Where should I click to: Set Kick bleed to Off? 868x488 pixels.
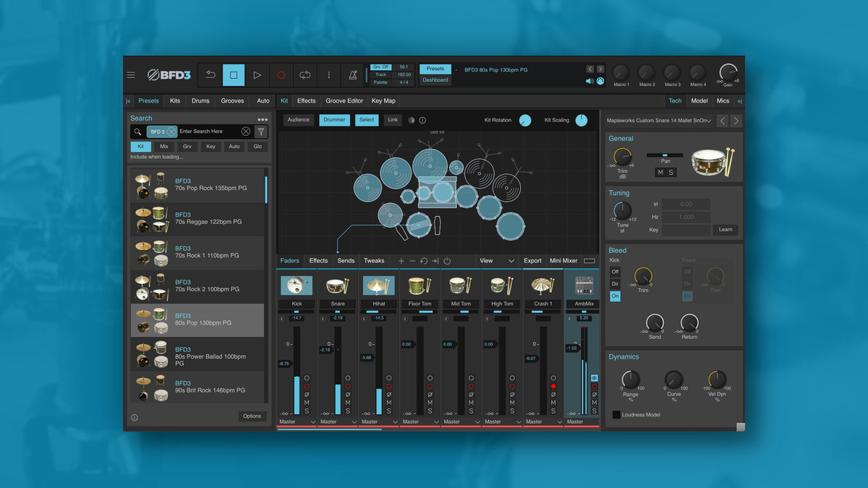click(615, 272)
